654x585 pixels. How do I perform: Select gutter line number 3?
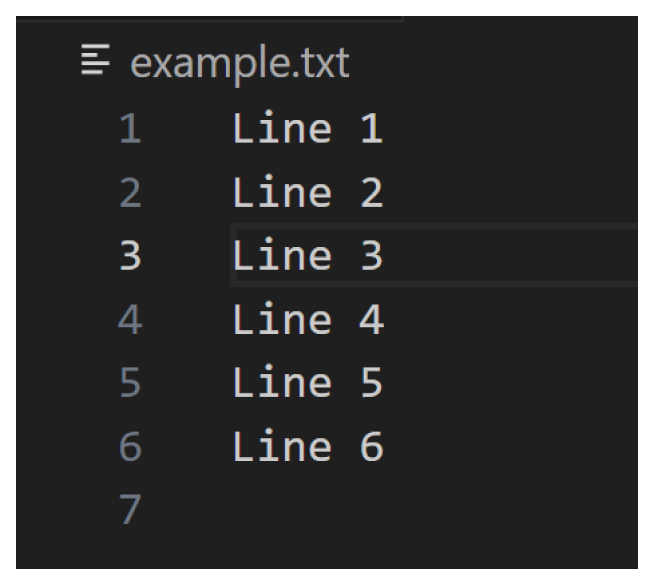pos(130,256)
